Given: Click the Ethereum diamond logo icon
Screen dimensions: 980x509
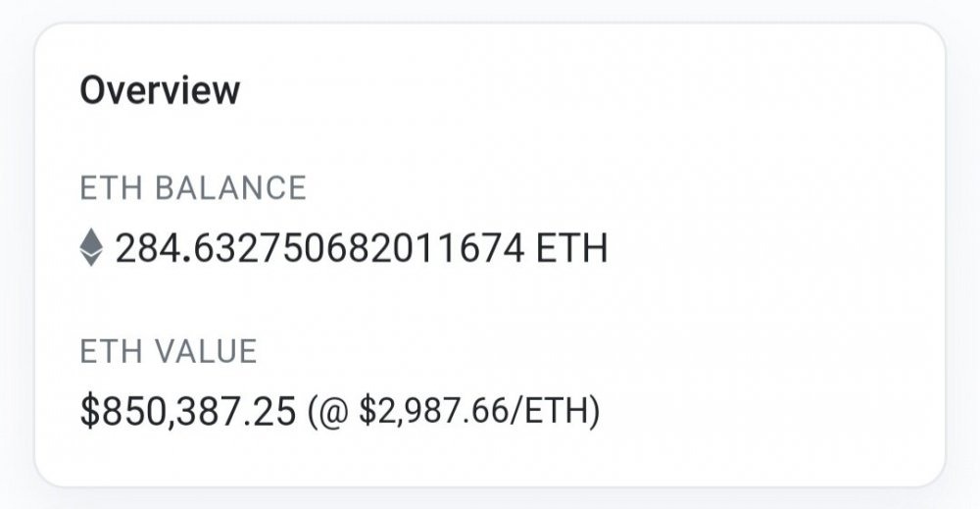Looking at the screenshot, I should tap(91, 247).
